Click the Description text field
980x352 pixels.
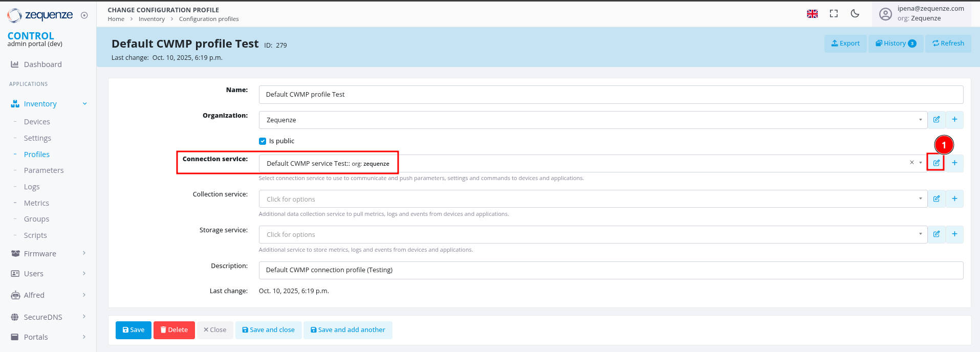tap(611, 270)
